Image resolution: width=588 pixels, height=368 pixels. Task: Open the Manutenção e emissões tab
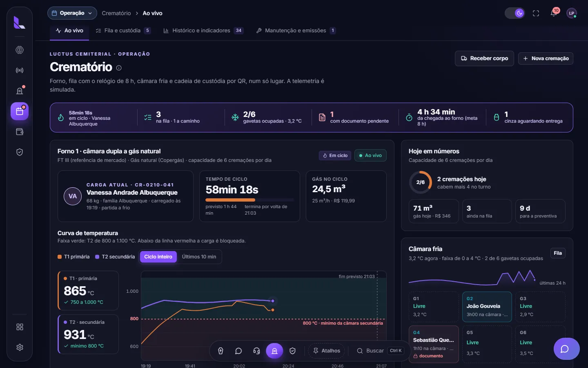(x=296, y=31)
